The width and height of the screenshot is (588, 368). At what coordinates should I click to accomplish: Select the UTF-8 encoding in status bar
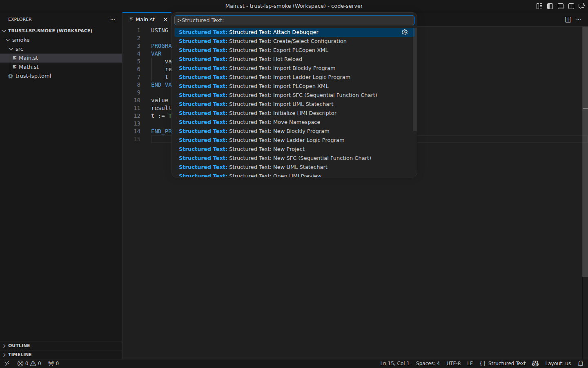(x=453, y=363)
